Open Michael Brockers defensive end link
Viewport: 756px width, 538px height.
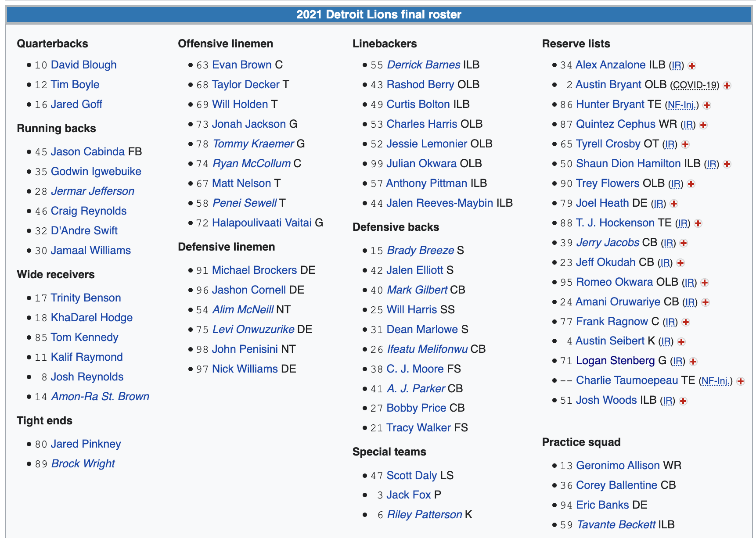click(x=255, y=270)
